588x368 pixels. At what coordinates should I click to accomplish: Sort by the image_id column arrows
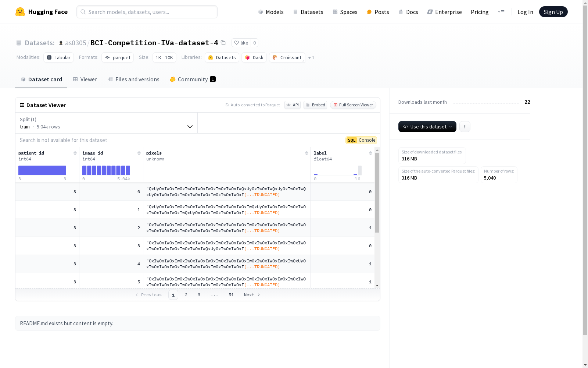[139, 153]
